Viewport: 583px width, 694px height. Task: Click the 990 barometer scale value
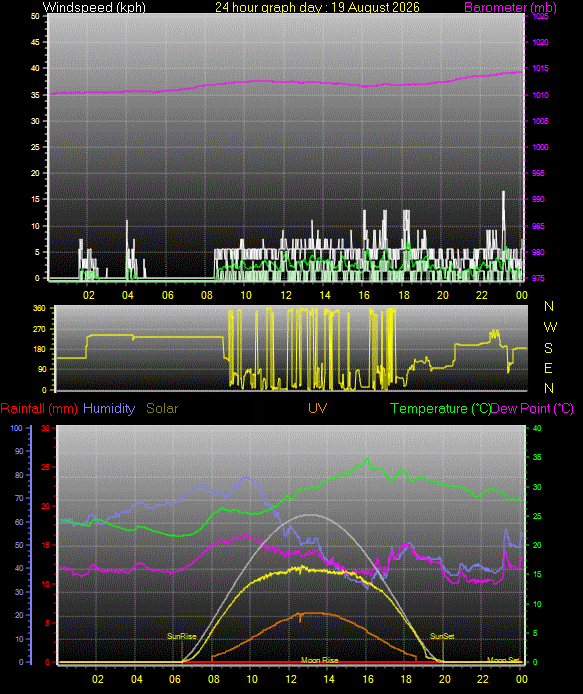click(538, 199)
